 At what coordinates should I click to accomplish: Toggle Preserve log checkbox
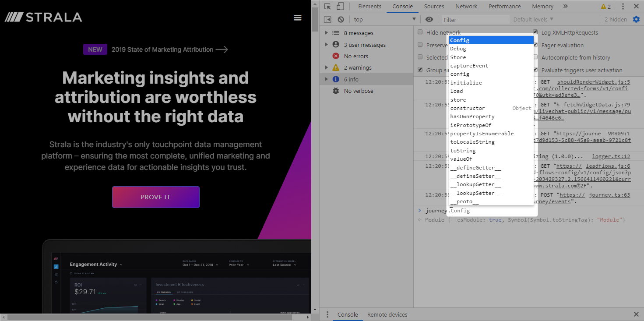pos(420,45)
